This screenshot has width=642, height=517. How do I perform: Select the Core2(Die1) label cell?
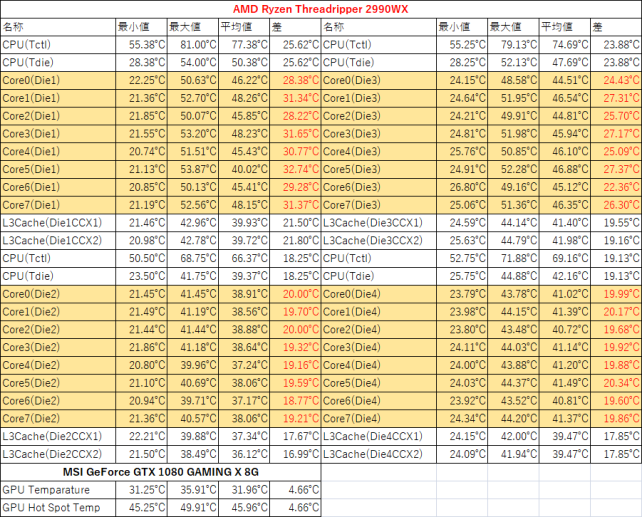tap(58, 116)
